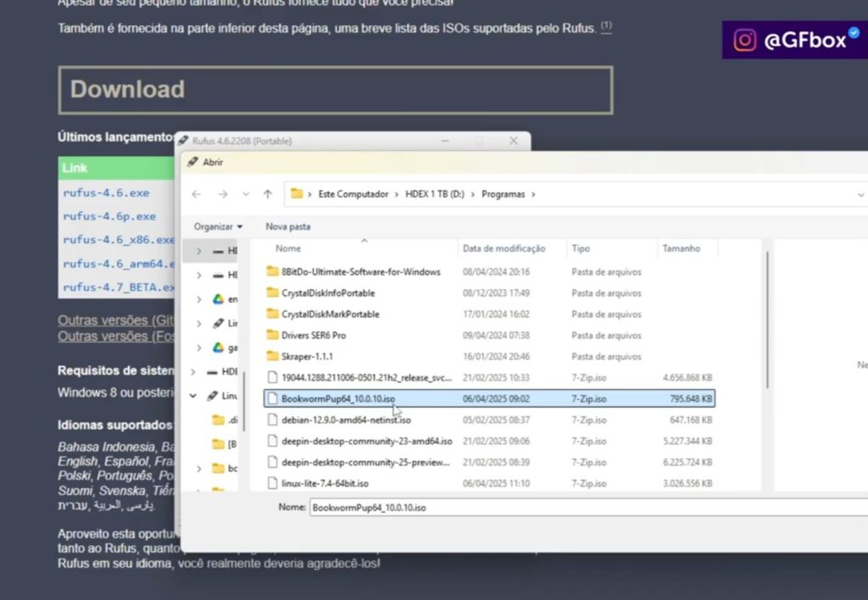This screenshot has width=868, height=600.
Task: Click the file icon of BookwormPup64_10.0.10.iso
Action: click(x=272, y=398)
